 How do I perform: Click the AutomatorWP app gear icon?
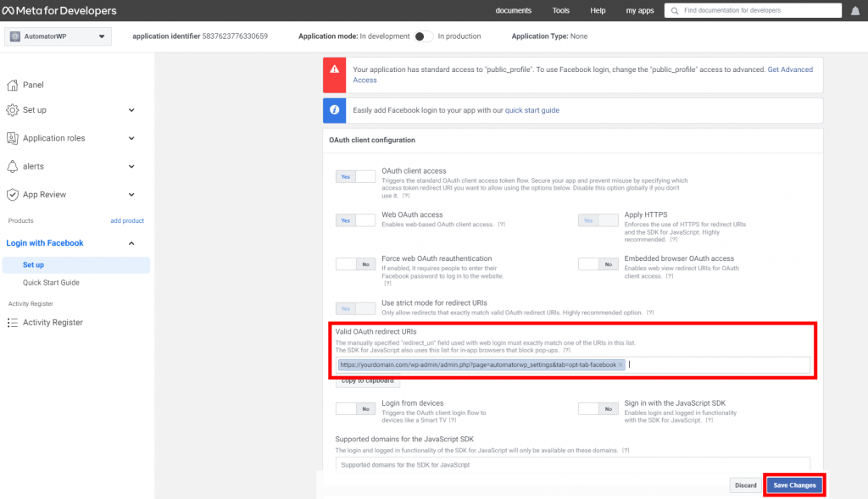[x=15, y=36]
